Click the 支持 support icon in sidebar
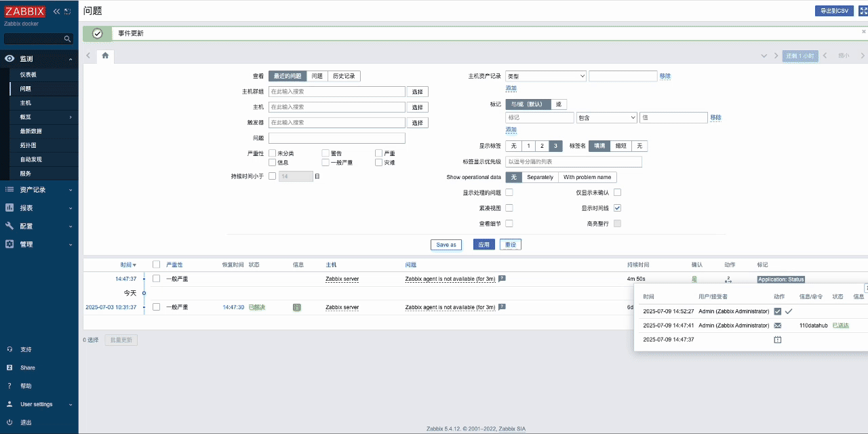The width and height of the screenshot is (868, 434). tap(9, 349)
